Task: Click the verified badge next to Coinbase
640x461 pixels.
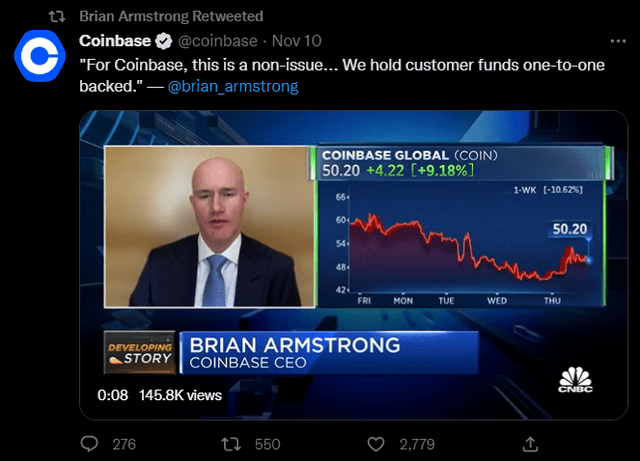Action: tap(164, 41)
